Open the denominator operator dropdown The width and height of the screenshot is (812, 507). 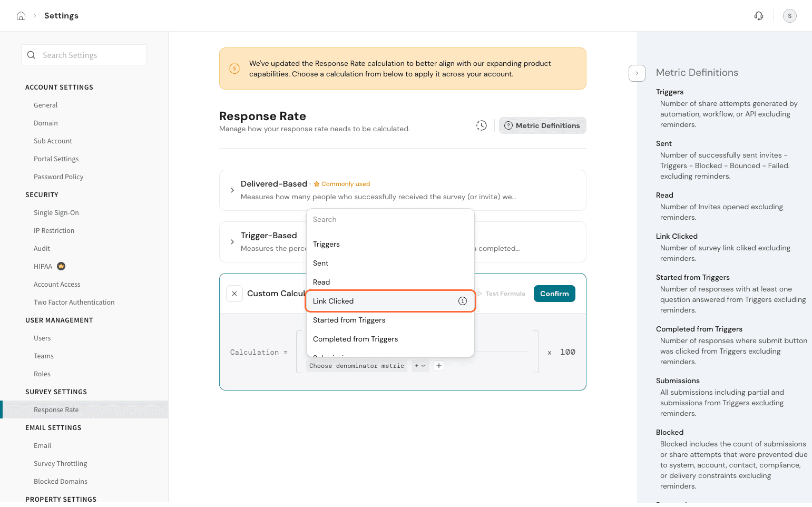pos(420,366)
